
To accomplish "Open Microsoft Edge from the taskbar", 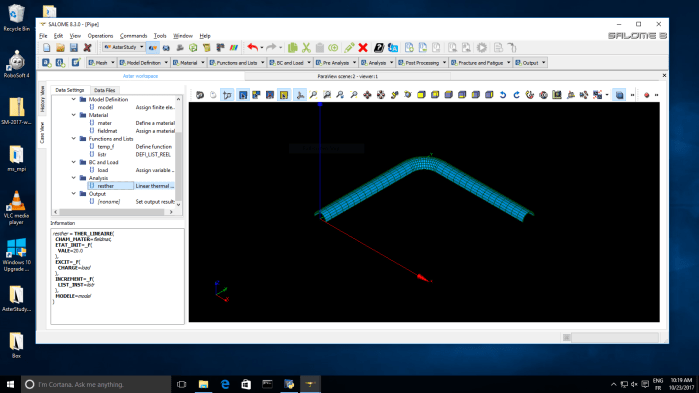I will tap(225, 384).
